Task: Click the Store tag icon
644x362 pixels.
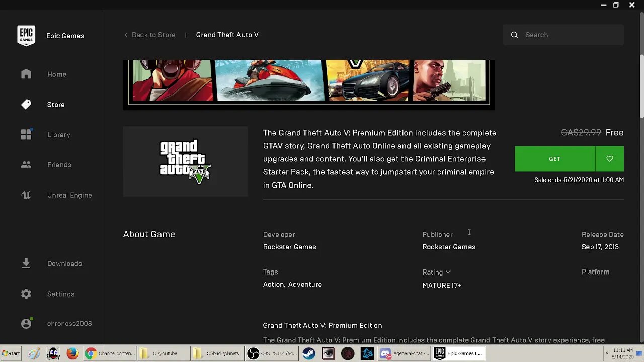Action: [x=26, y=104]
